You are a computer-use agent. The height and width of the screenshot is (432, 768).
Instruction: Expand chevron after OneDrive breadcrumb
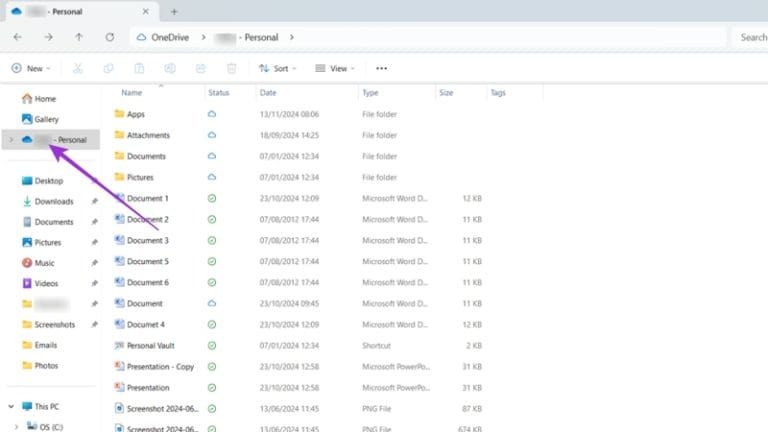203,37
